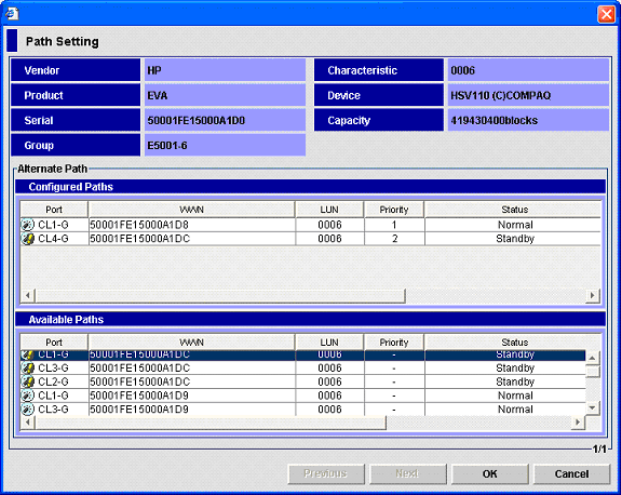Click the Status column header in Configured Paths
The image size is (621, 495).
pyautogui.click(x=514, y=210)
